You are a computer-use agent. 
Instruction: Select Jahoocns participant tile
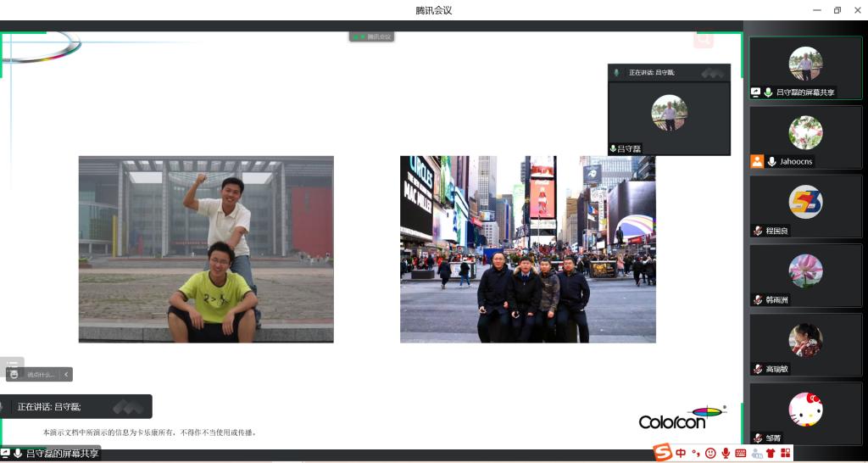(x=805, y=137)
